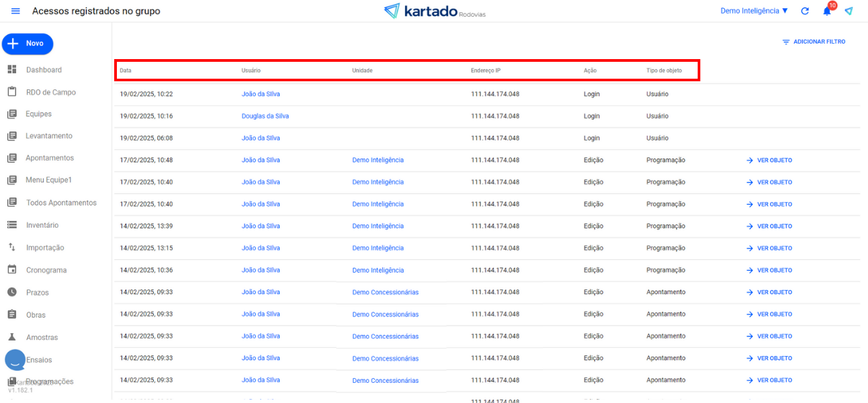The image size is (868, 403).
Task: Click the Amostras flask icon
Action: click(x=11, y=337)
